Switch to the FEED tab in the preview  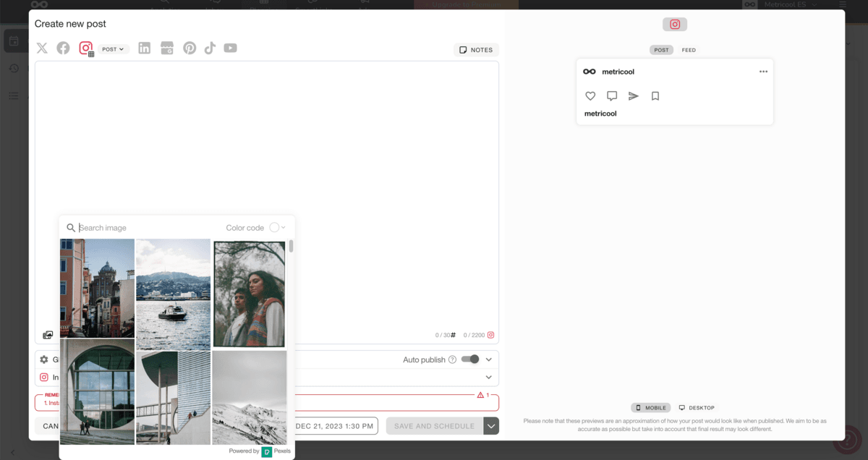pyautogui.click(x=688, y=50)
